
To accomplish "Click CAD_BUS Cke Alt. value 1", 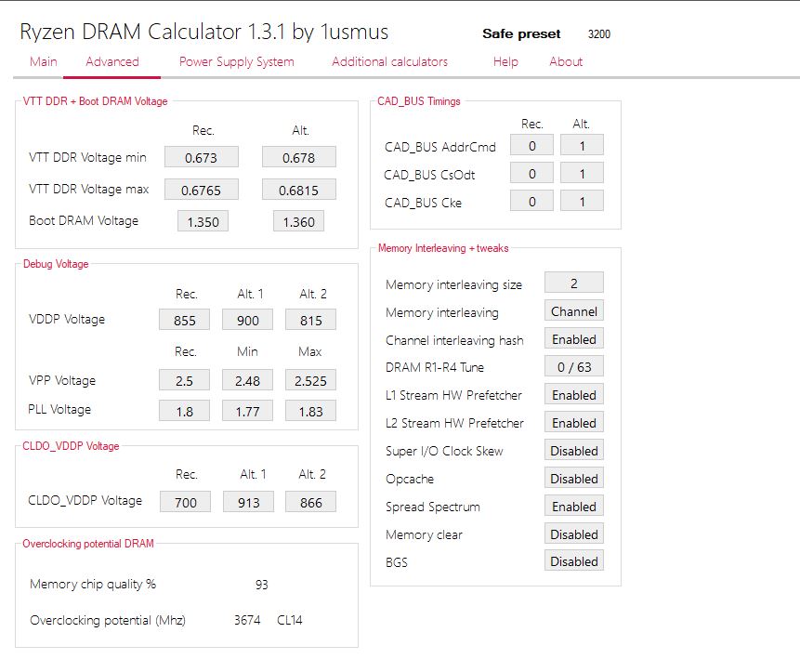I will click(583, 201).
